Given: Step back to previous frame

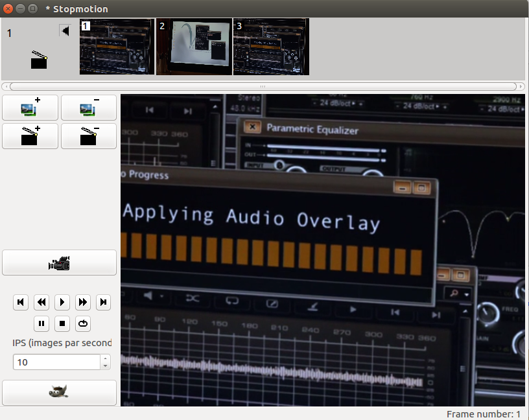Looking at the screenshot, I should [x=41, y=302].
